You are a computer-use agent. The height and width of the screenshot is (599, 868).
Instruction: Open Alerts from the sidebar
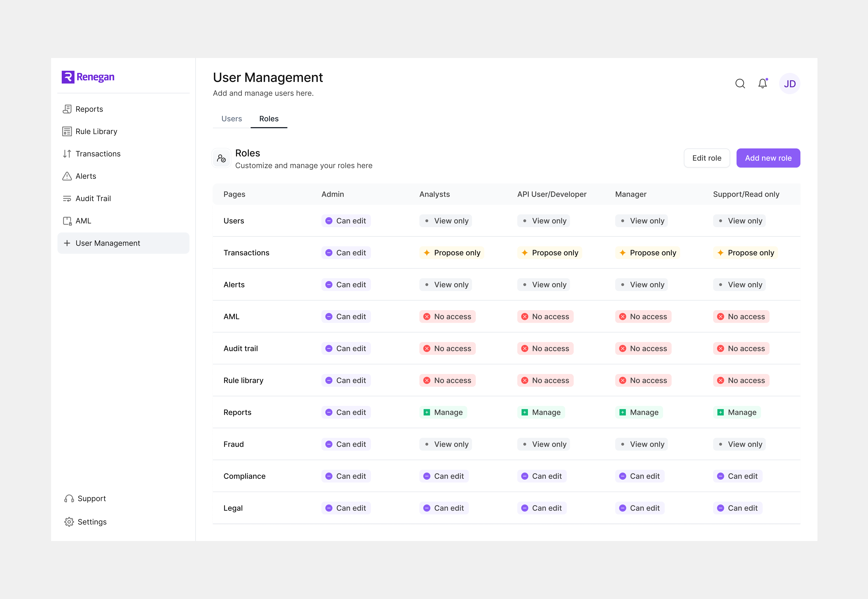pyautogui.click(x=123, y=176)
